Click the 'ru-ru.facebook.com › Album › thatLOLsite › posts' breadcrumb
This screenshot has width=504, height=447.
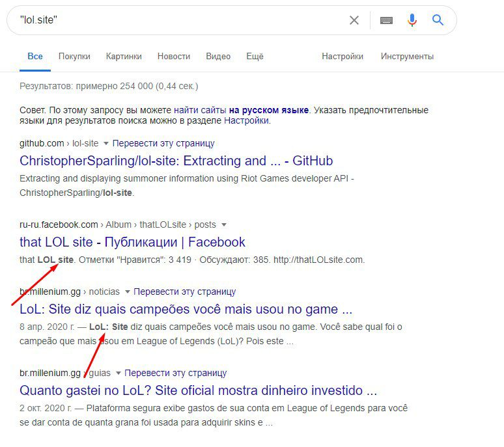pyautogui.click(x=118, y=224)
